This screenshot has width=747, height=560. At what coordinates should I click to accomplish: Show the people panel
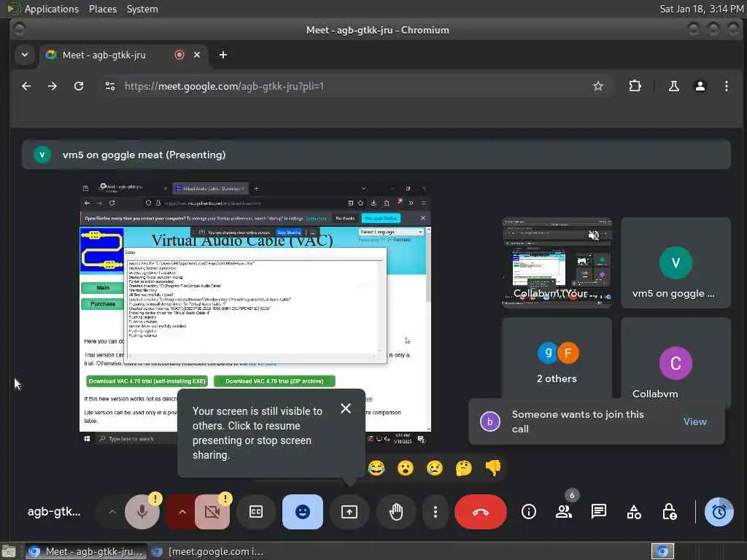coord(564,512)
